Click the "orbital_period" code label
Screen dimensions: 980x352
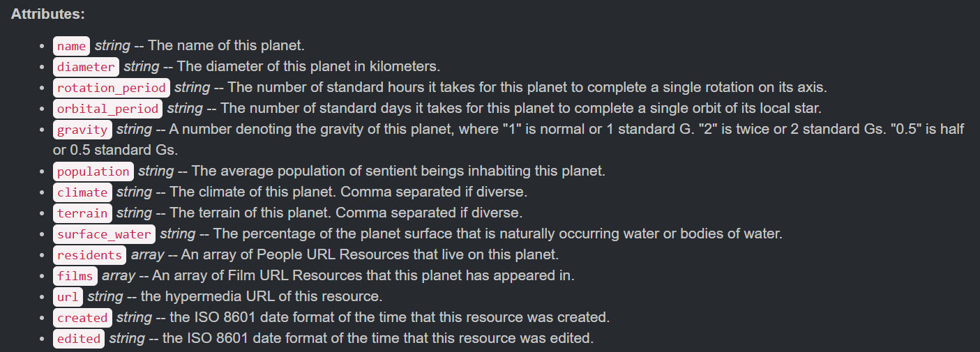coord(108,109)
